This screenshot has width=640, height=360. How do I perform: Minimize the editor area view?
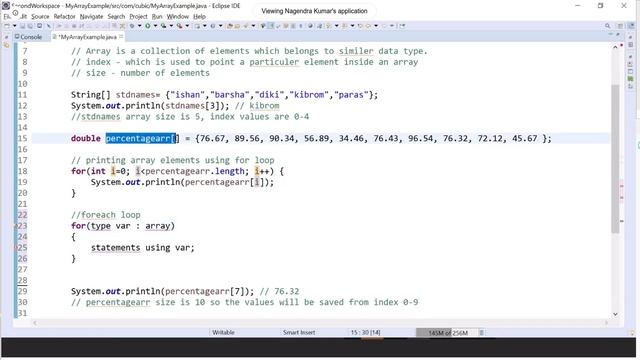tap(611, 34)
